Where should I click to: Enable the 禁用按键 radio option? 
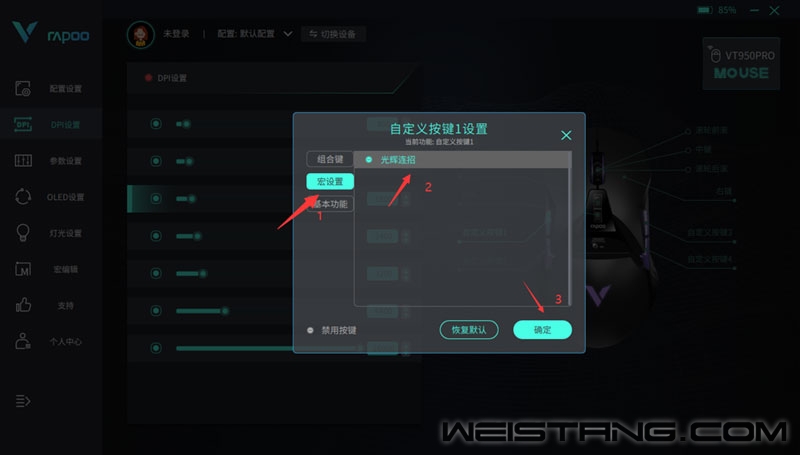[x=310, y=330]
